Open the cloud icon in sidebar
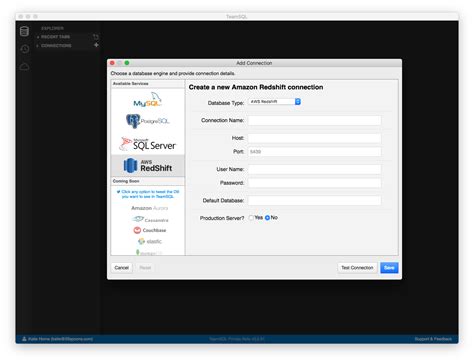This screenshot has height=362, width=474. click(24, 67)
